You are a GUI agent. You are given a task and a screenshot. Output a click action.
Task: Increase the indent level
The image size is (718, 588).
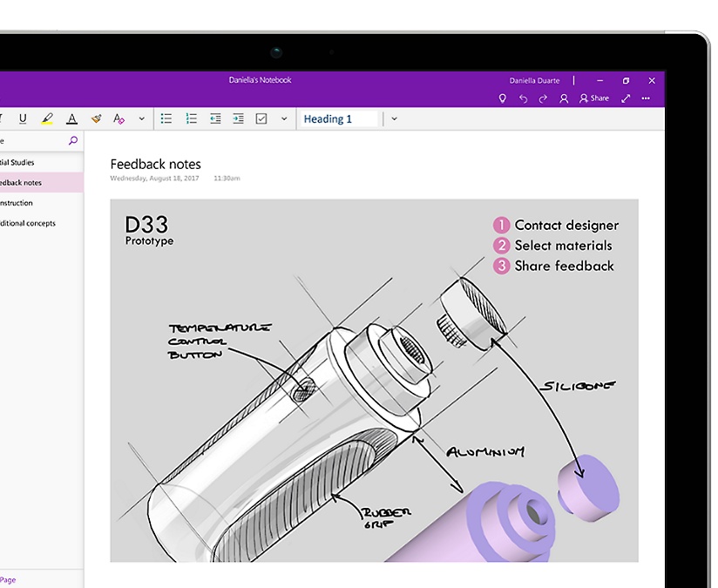[238, 119]
